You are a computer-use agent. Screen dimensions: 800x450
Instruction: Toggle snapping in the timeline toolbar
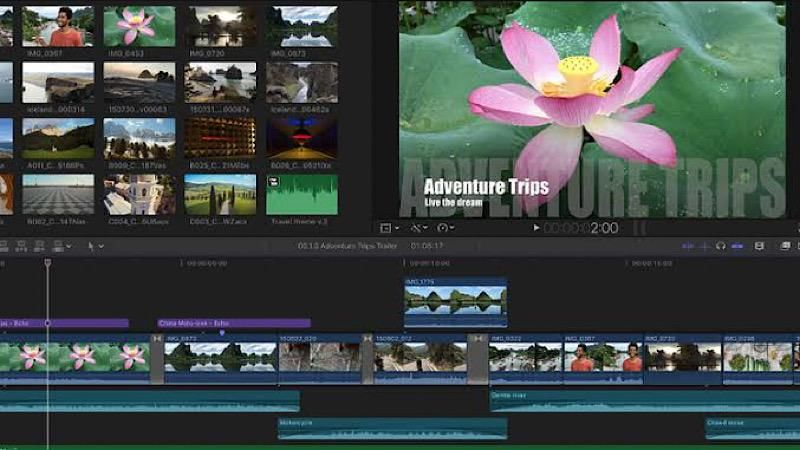738,246
